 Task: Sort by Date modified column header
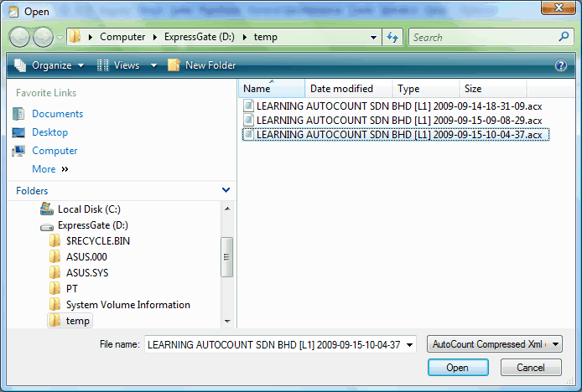tap(349, 89)
